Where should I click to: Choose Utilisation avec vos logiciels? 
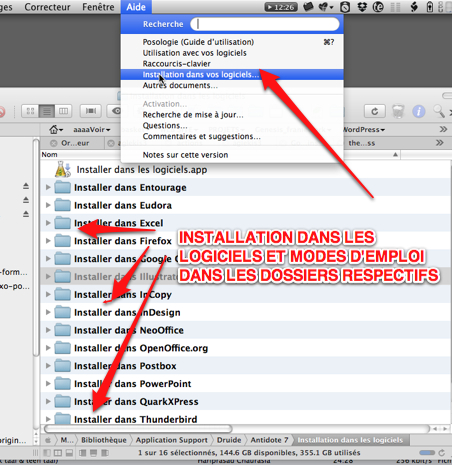[x=232, y=53]
